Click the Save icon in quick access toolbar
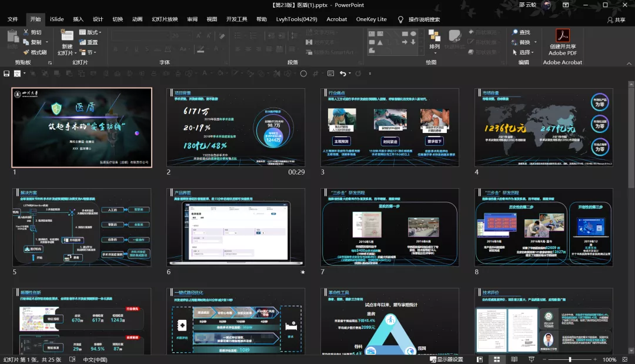Screen dimensions: 635x364 [x=6, y=74]
